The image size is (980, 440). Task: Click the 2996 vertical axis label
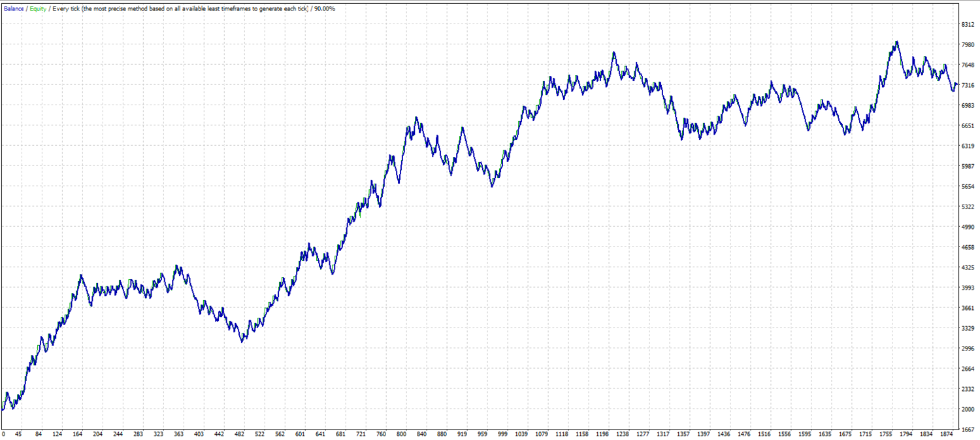tap(969, 349)
